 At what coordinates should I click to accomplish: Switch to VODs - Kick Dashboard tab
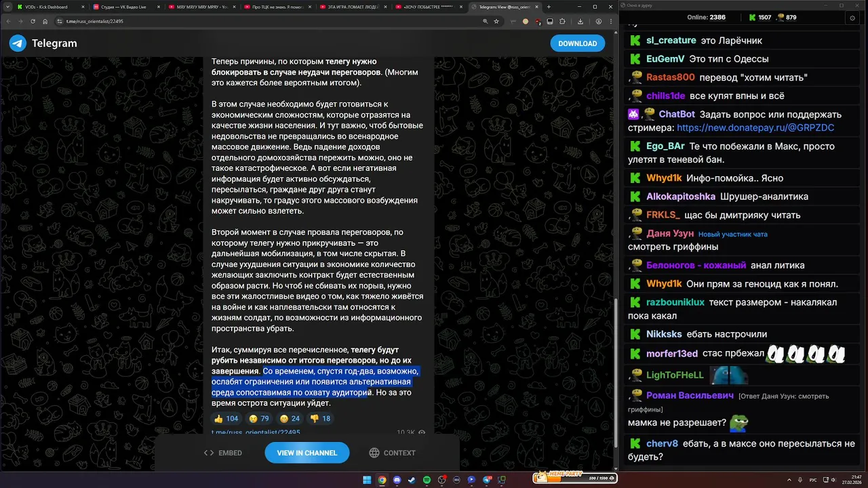49,7
